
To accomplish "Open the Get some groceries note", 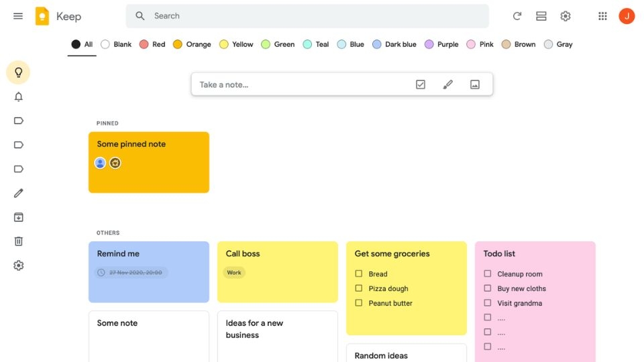I will [407, 288].
